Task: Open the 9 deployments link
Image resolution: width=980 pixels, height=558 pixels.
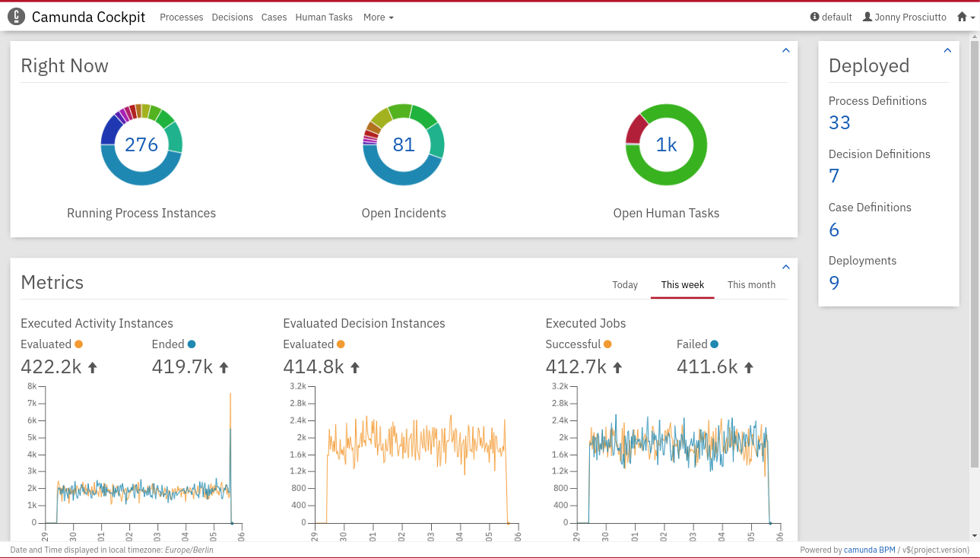Action: coord(834,283)
